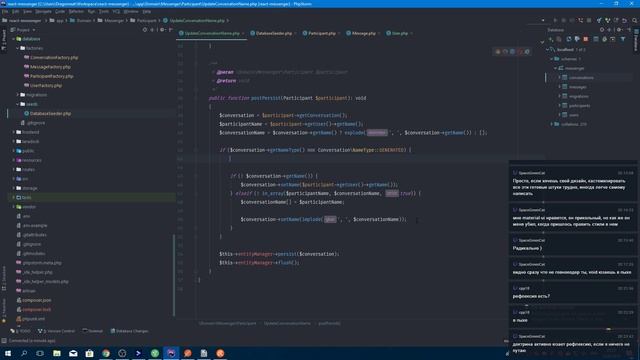The height and width of the screenshot is (360, 640).
Task: Expand the tests folder
Action: [13, 198]
